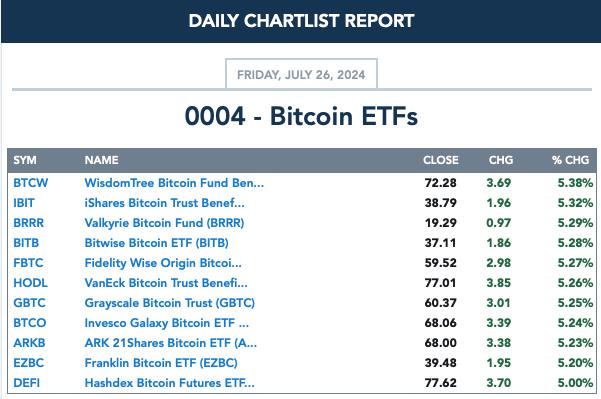Open Franklin Bitcoin ETF (EZBC) link

click(161, 363)
